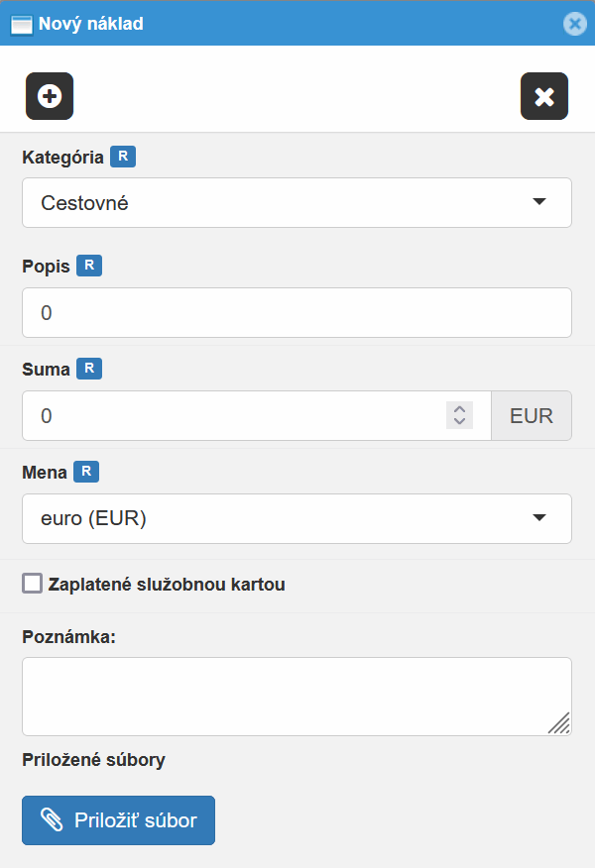
Task: Click the plus icon to add expense
Action: [49, 96]
